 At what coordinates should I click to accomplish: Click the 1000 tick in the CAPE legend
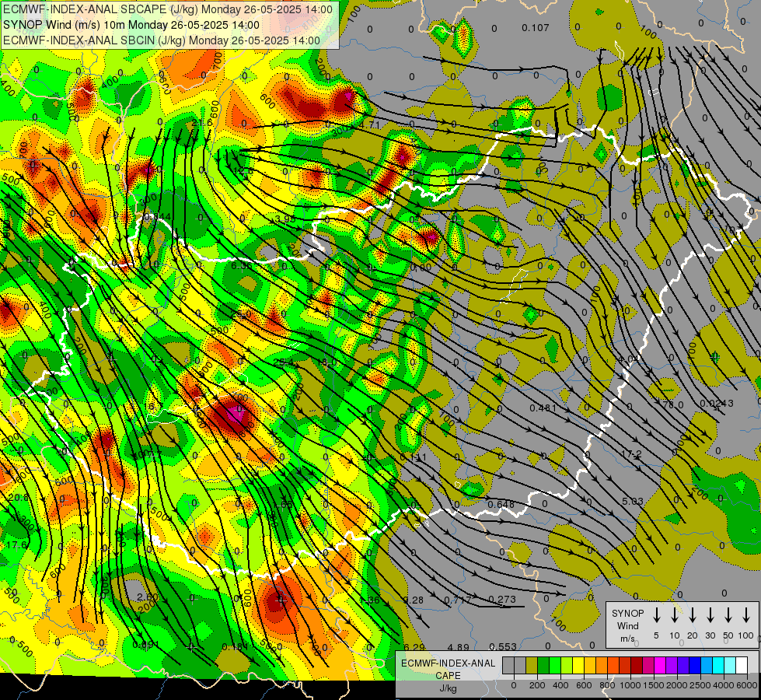coord(630,685)
